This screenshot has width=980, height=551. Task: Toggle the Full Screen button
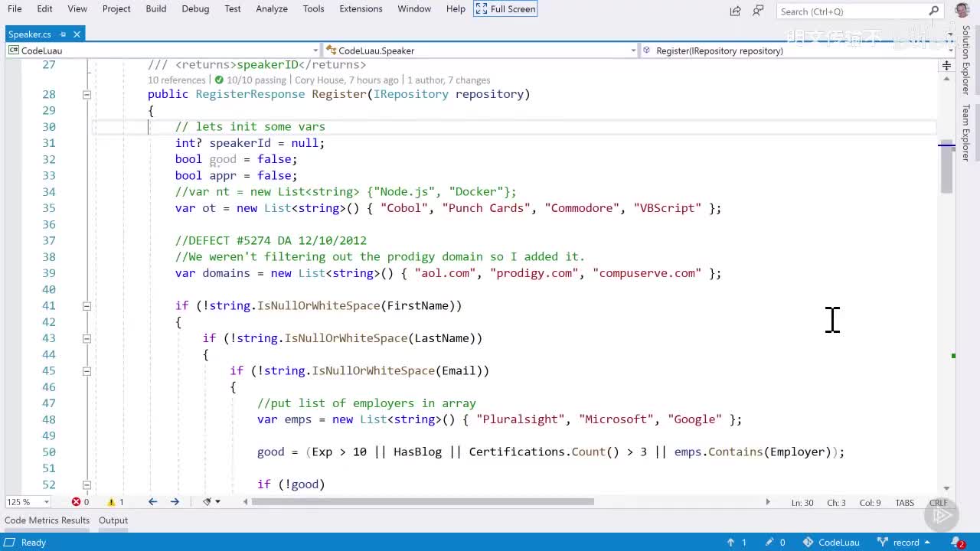[x=505, y=8]
